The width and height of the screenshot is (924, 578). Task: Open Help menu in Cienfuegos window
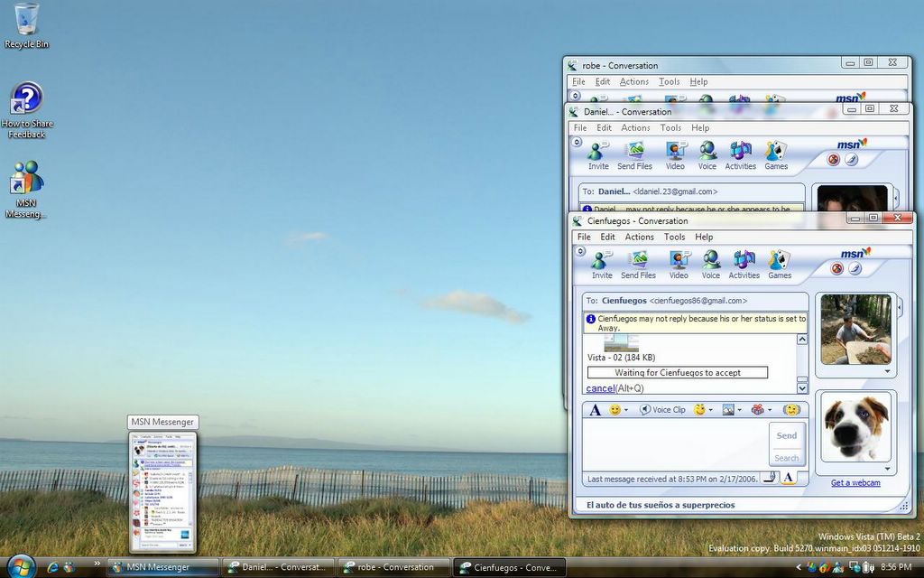pos(704,237)
